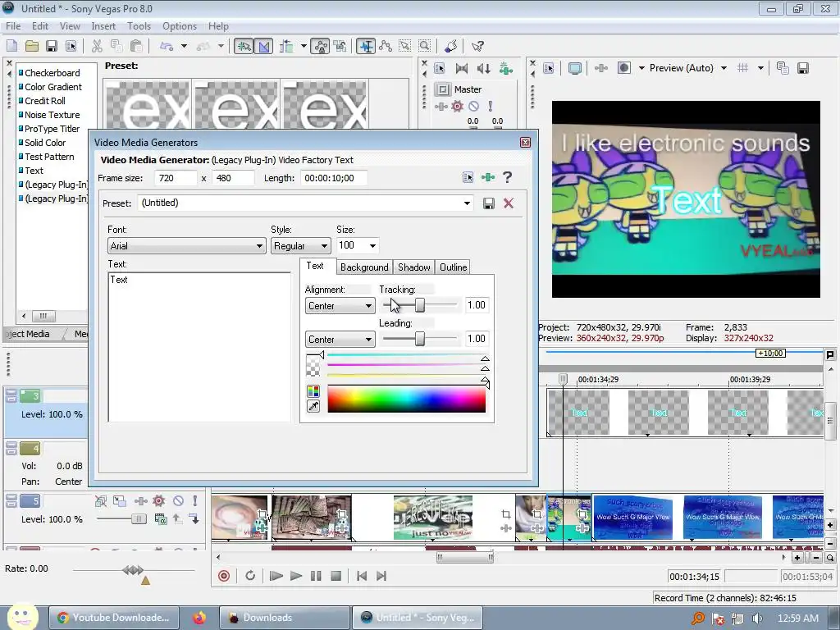
Task: Click the Tracking slider handle
Action: tap(420, 305)
